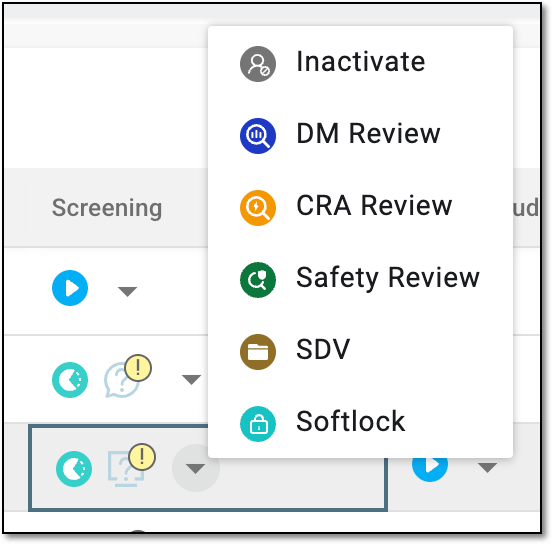This screenshot has width=552, height=544.
Task: Expand dropdown arrow in second Screening row
Action: click(191, 380)
